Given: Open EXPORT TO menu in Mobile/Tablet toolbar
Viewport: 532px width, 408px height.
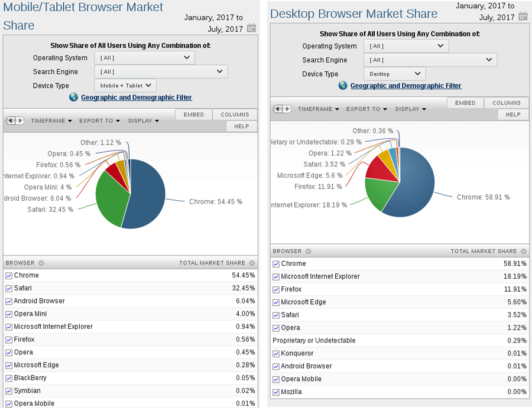Looking at the screenshot, I should (x=99, y=120).
